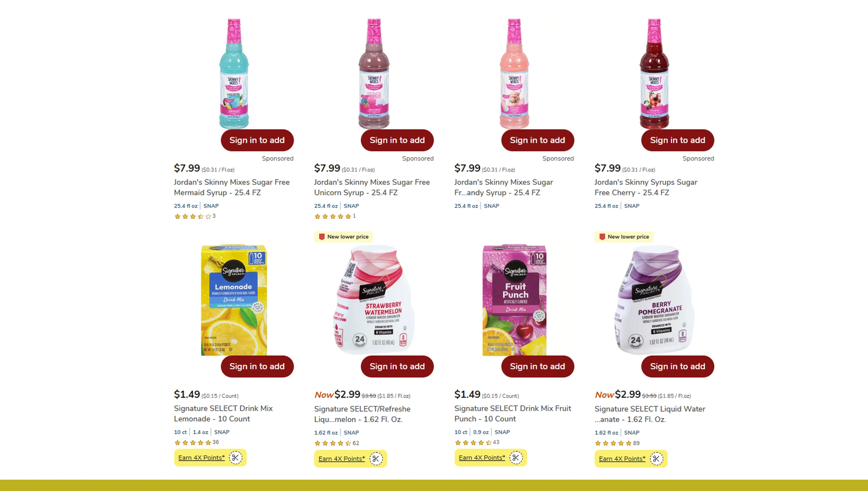Open Signature SELECT Drink Mix Lemonade link
The height and width of the screenshot is (491, 868).
[x=223, y=413]
